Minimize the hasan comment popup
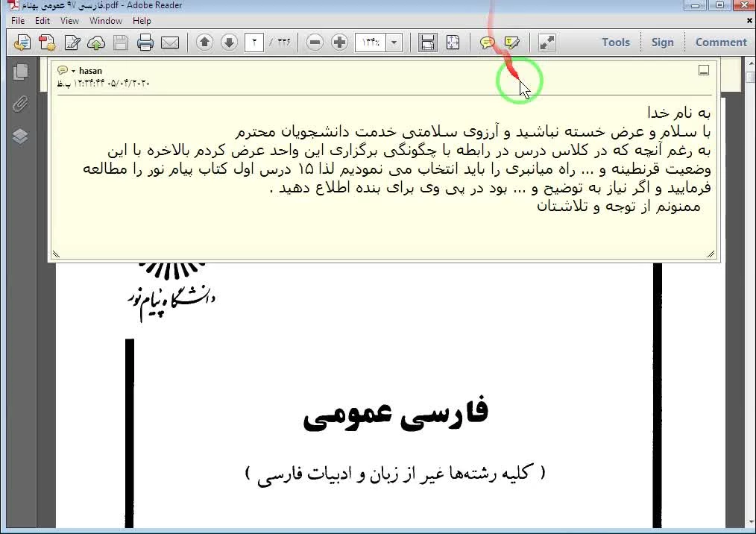Image resolution: width=756 pixels, height=534 pixels. tap(703, 71)
